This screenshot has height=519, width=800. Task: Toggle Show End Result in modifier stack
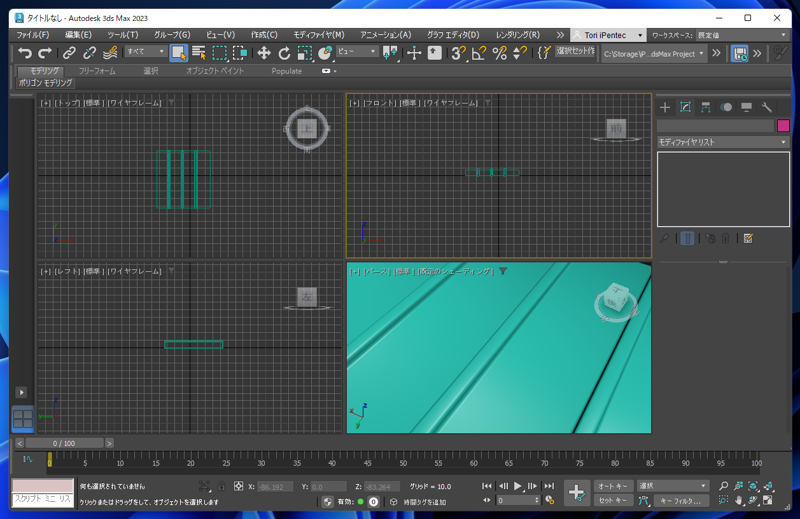[x=687, y=238]
